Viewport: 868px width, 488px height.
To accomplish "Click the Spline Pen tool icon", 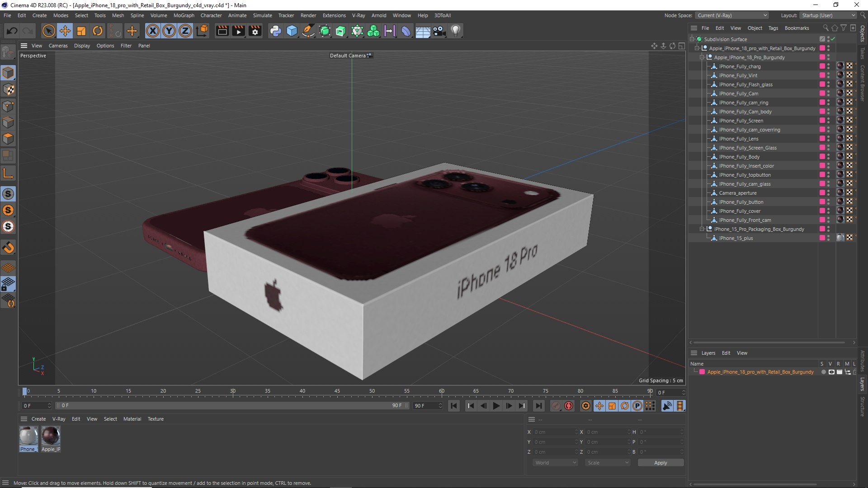I will click(x=308, y=31).
